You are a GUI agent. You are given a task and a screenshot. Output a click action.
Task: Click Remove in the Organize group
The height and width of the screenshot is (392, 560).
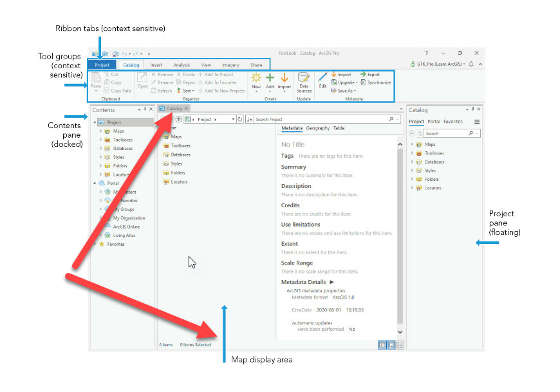[x=162, y=75]
